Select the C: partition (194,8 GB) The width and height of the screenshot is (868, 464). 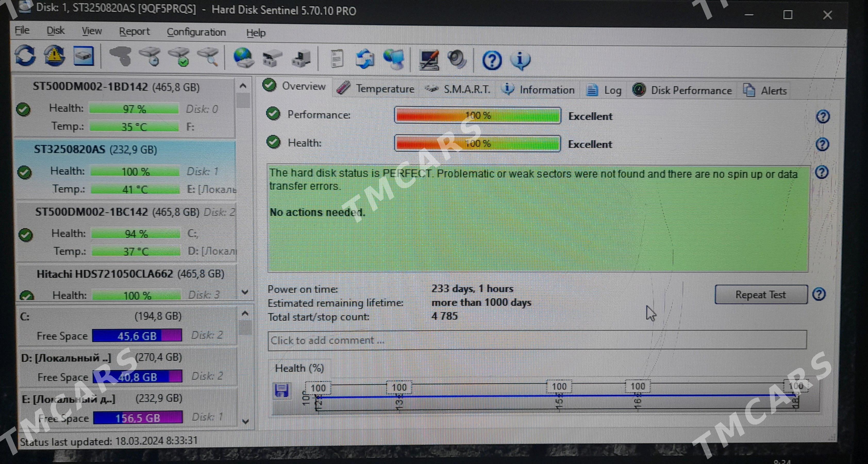point(128,326)
